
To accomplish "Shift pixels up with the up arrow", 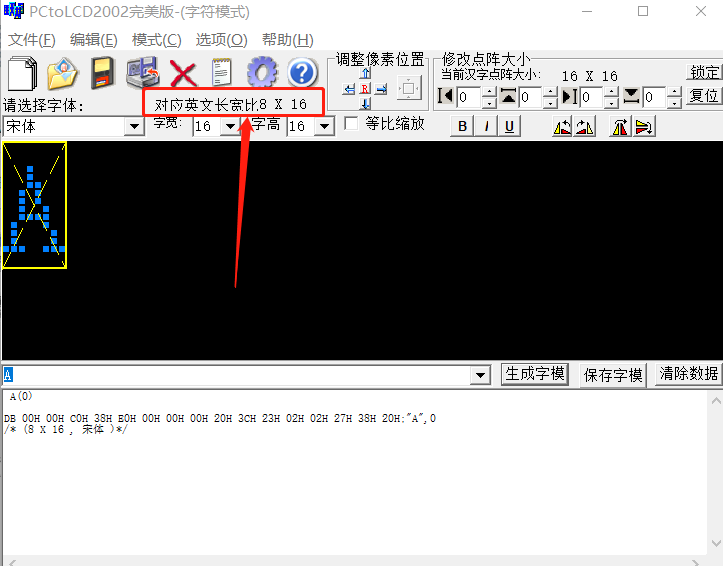I will 365,73.
